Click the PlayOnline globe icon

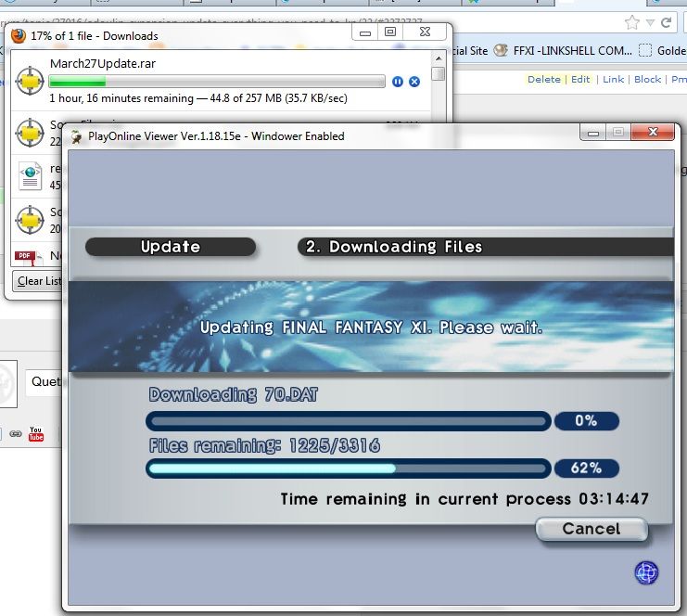tap(646, 572)
